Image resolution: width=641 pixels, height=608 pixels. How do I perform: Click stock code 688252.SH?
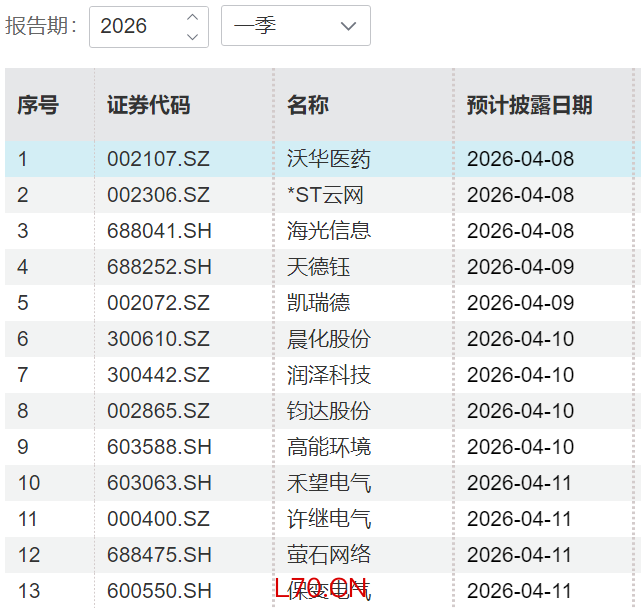159,267
